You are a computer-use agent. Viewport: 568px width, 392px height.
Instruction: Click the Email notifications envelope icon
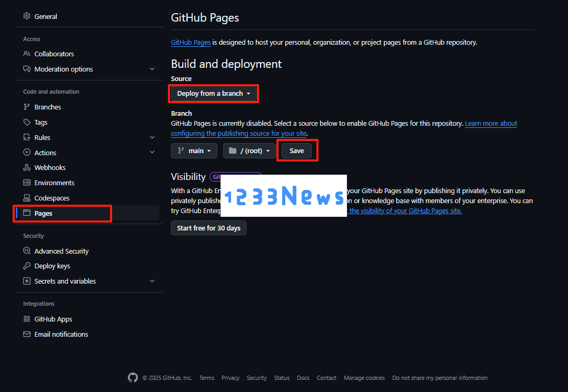coord(27,334)
